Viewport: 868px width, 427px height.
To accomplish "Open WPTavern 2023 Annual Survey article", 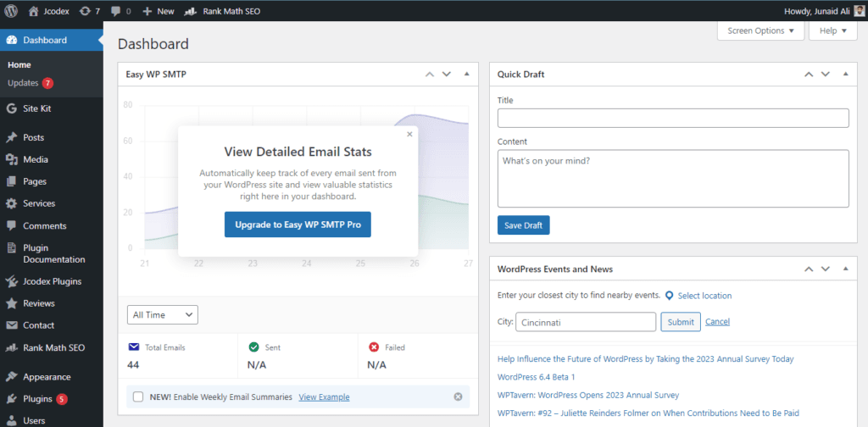I will 588,395.
